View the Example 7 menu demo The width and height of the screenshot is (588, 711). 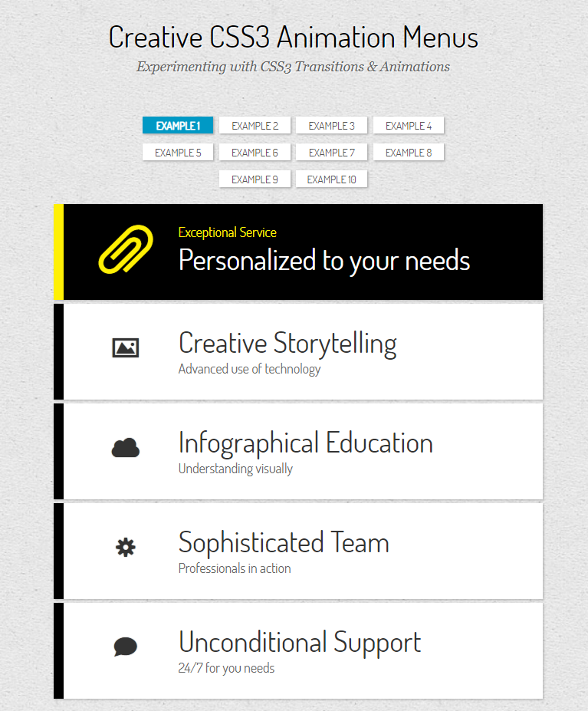tap(331, 153)
